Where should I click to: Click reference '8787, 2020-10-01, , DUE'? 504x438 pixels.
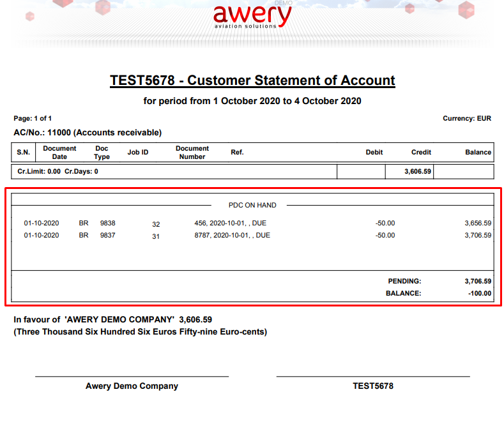tap(232, 235)
